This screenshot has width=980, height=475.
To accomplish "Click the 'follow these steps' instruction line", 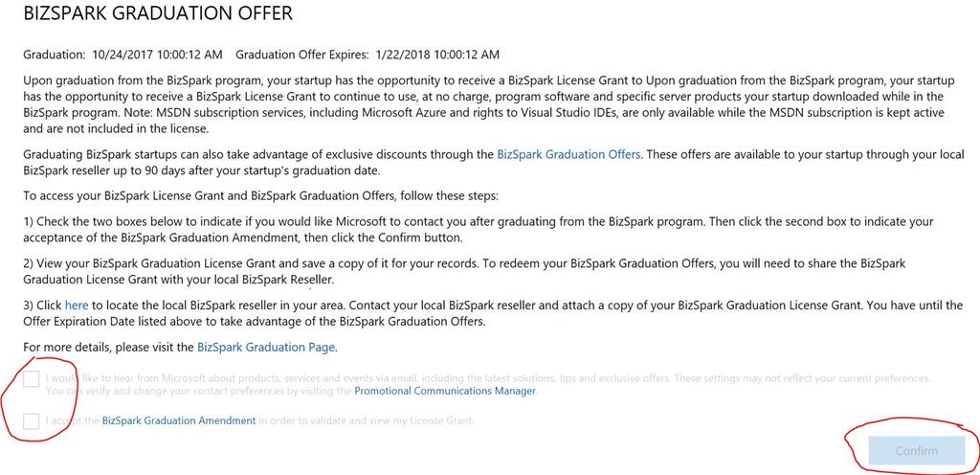I will coord(260,195).
